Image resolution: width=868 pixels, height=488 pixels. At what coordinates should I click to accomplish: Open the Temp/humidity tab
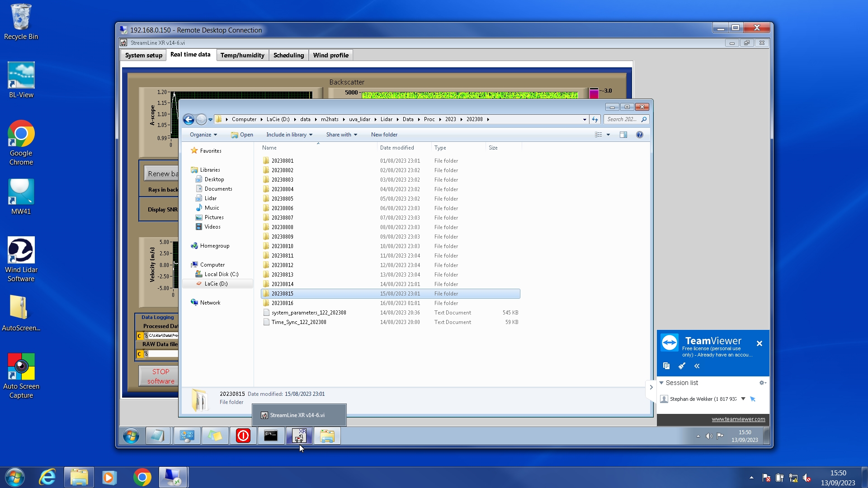(x=242, y=55)
